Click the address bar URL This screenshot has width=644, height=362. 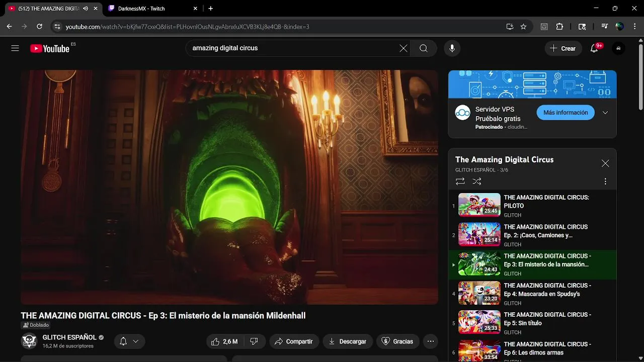[187, 27]
